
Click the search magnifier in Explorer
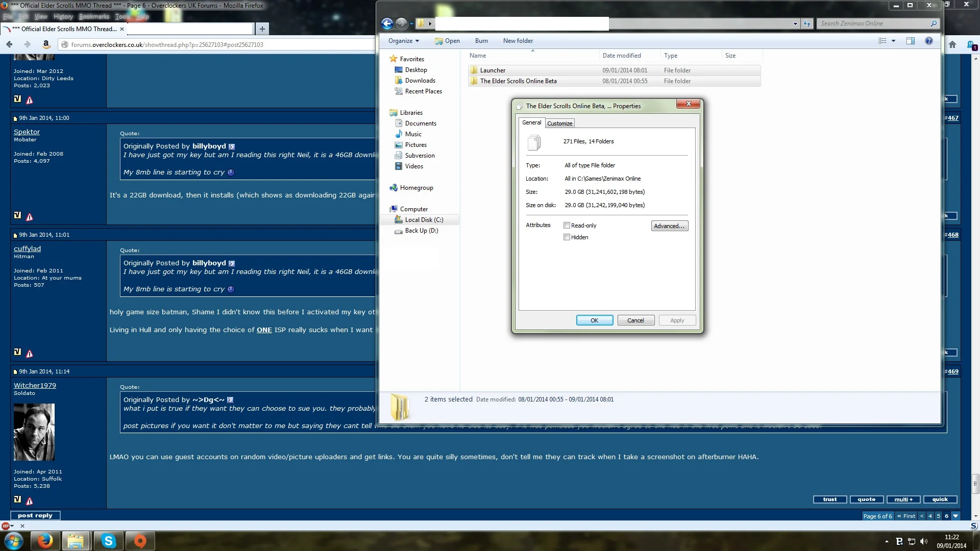click(934, 23)
